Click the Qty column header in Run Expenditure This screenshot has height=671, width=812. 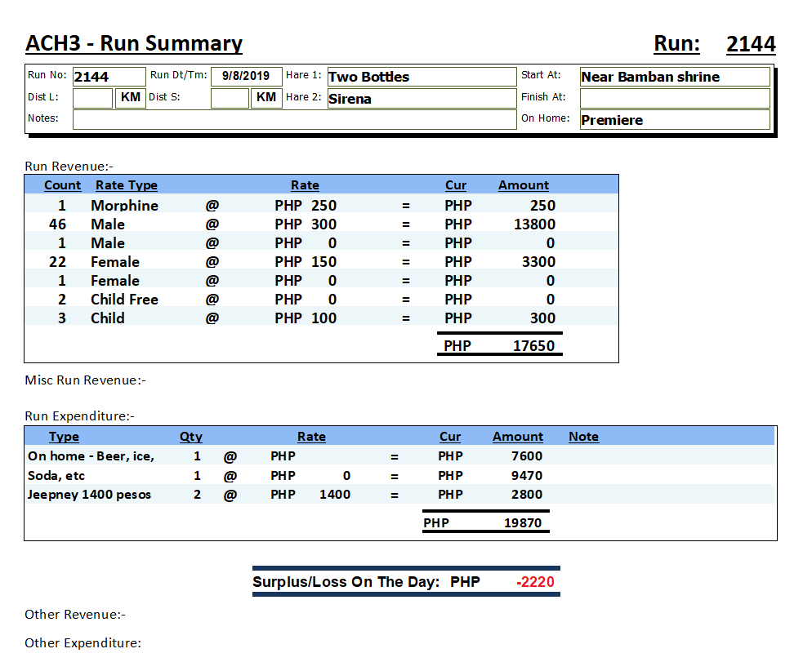pos(190,437)
